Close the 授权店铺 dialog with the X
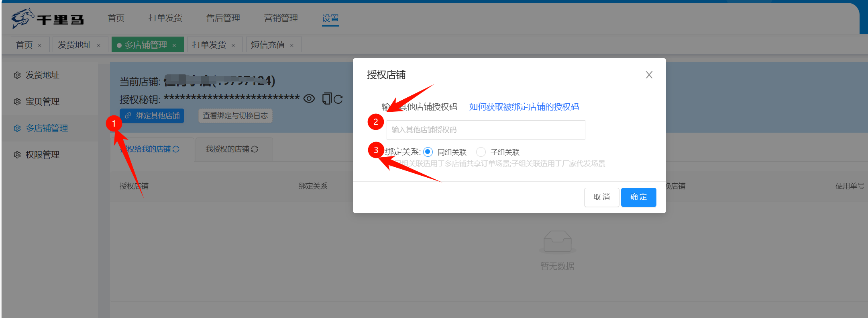The width and height of the screenshot is (868, 318). (649, 75)
